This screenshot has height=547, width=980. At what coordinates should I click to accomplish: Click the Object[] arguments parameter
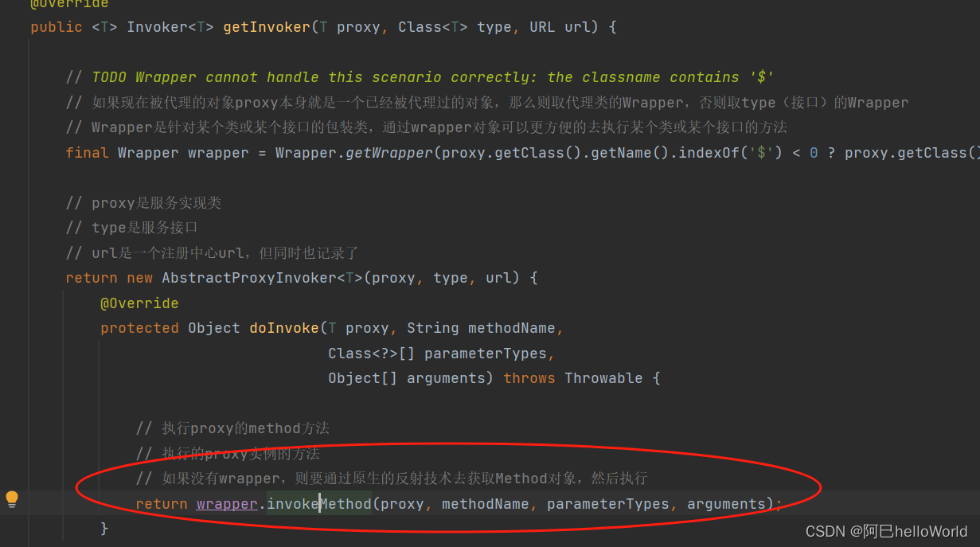click(409, 377)
